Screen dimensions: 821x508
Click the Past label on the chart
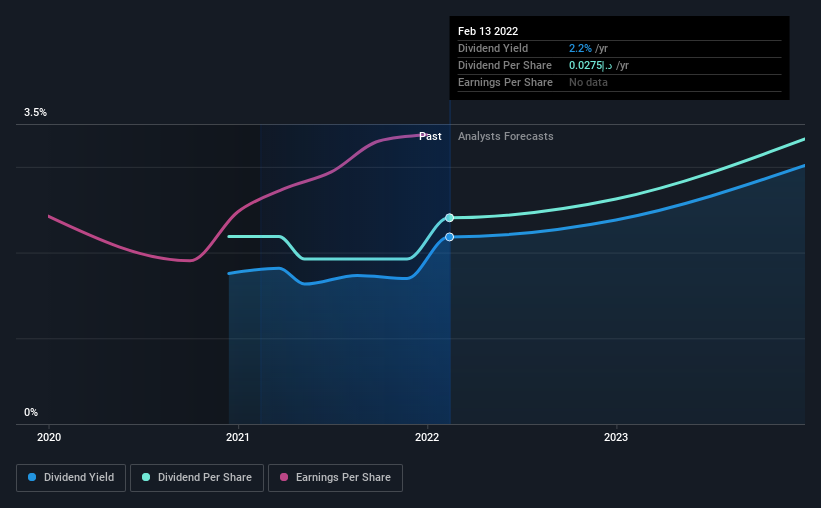click(x=430, y=136)
